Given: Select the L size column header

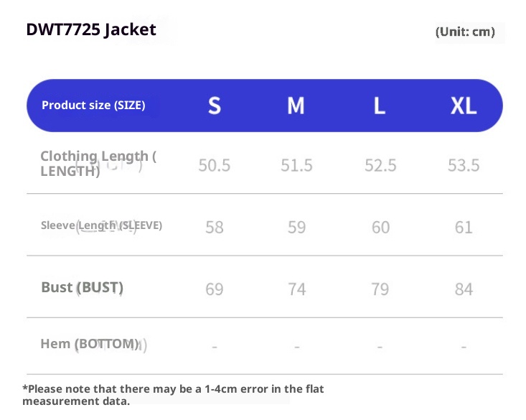Looking at the screenshot, I should [x=380, y=106].
